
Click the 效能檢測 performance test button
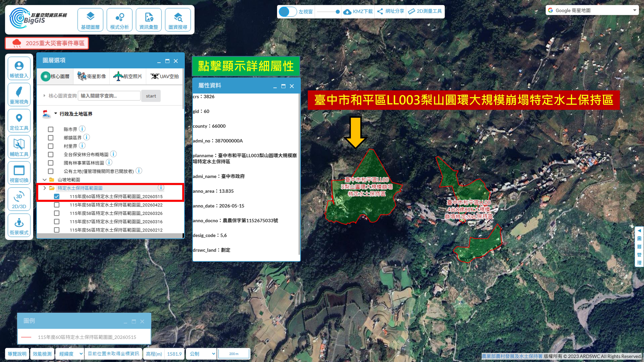42,354
